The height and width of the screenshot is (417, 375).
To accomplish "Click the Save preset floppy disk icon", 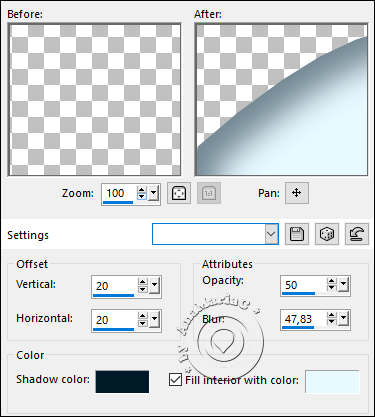I will click(297, 234).
